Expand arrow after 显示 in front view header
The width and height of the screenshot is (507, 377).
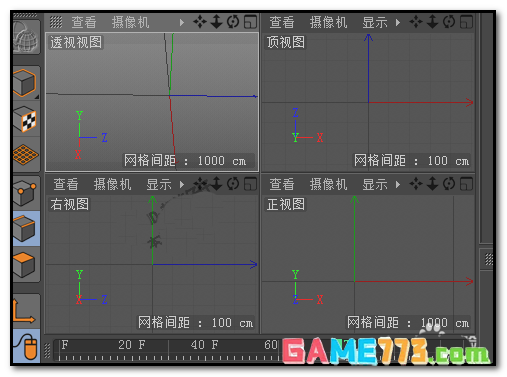(398, 184)
